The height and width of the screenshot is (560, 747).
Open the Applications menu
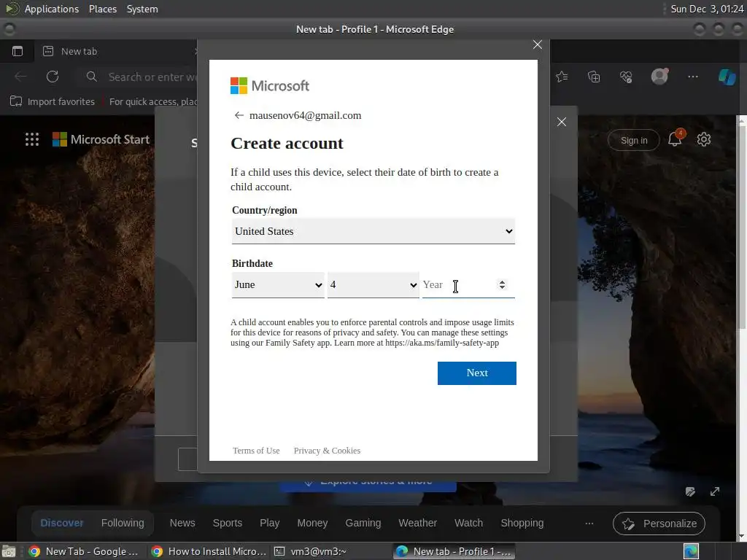click(52, 9)
